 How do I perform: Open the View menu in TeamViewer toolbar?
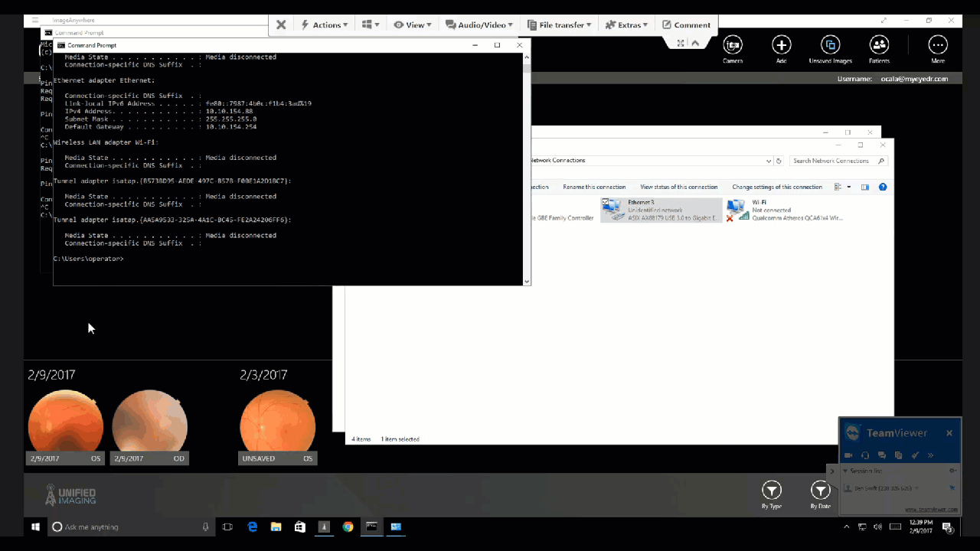[413, 24]
